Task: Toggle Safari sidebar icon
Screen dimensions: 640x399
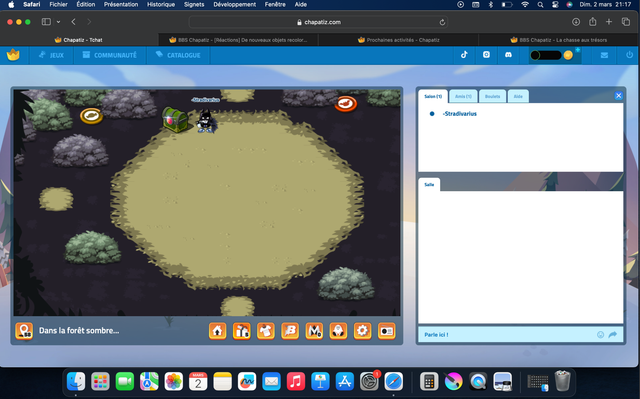Action: click(46, 22)
